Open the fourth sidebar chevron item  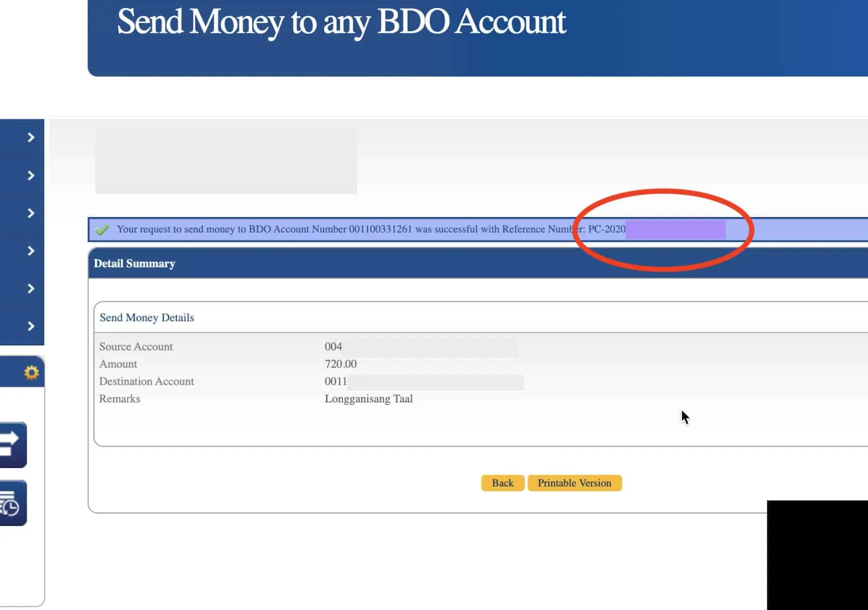pos(31,251)
